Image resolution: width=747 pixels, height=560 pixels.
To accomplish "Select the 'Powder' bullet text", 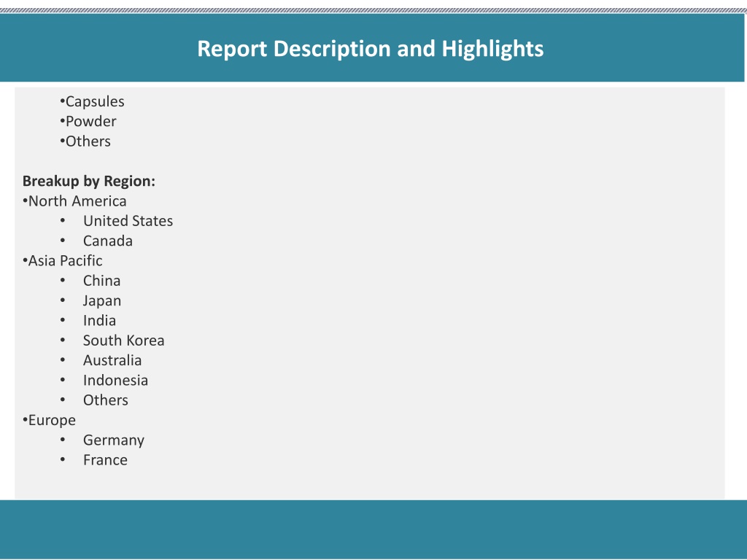I will pos(90,122).
